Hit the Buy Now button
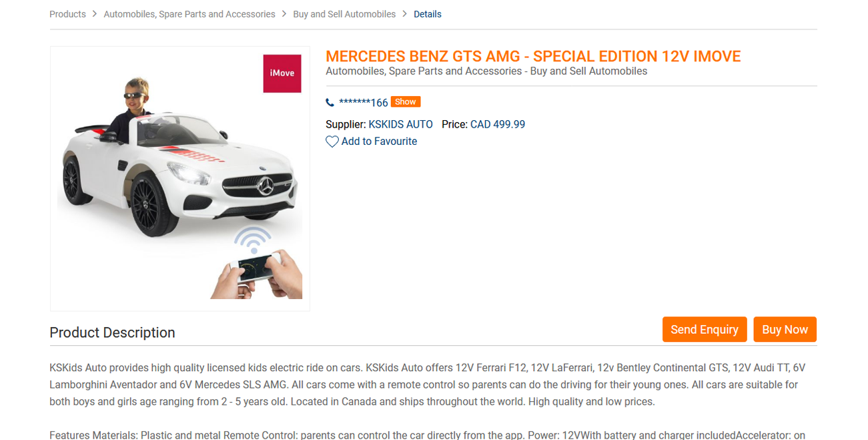 point(785,329)
